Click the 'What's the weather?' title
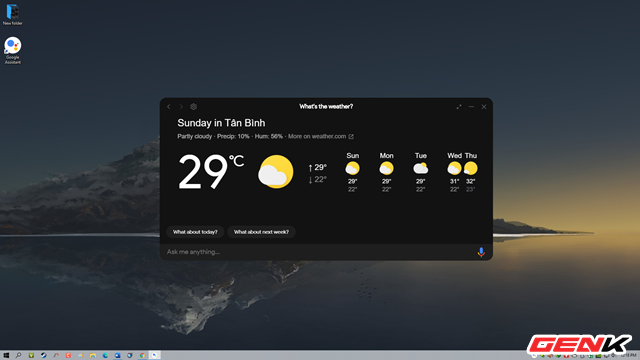This screenshot has width=640, height=360. (326, 107)
